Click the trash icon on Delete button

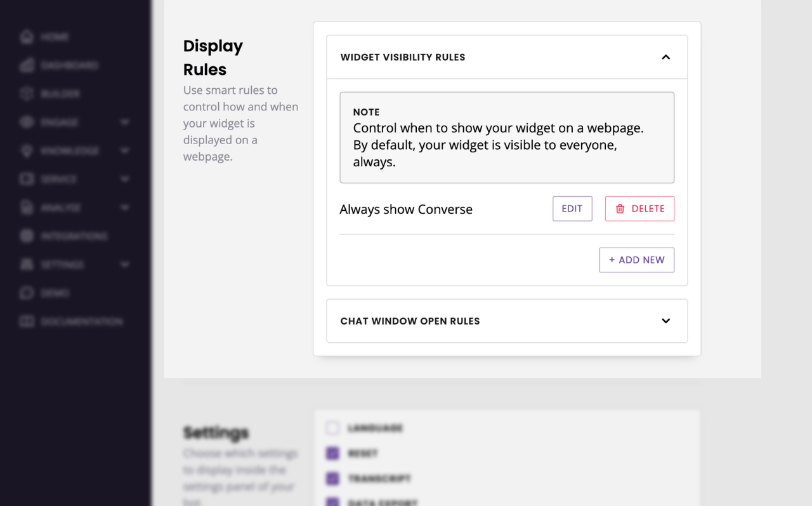pos(620,208)
